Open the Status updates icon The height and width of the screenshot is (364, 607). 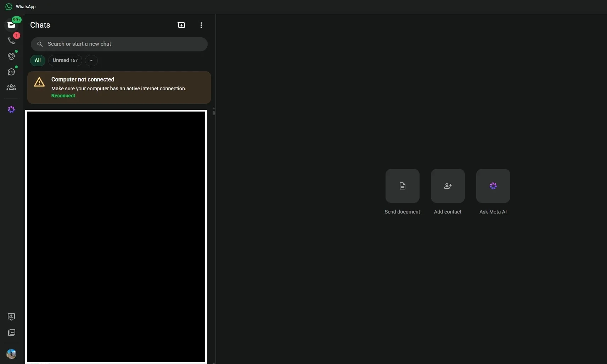pos(11,56)
